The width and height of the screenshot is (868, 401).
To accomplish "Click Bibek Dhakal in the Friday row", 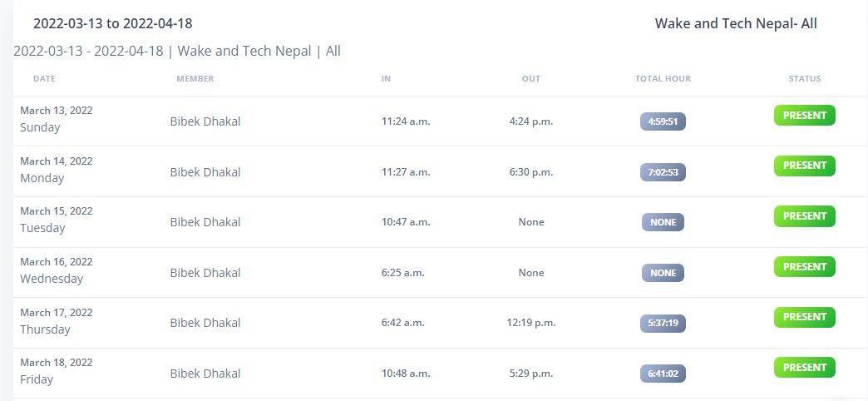I will tap(205, 374).
